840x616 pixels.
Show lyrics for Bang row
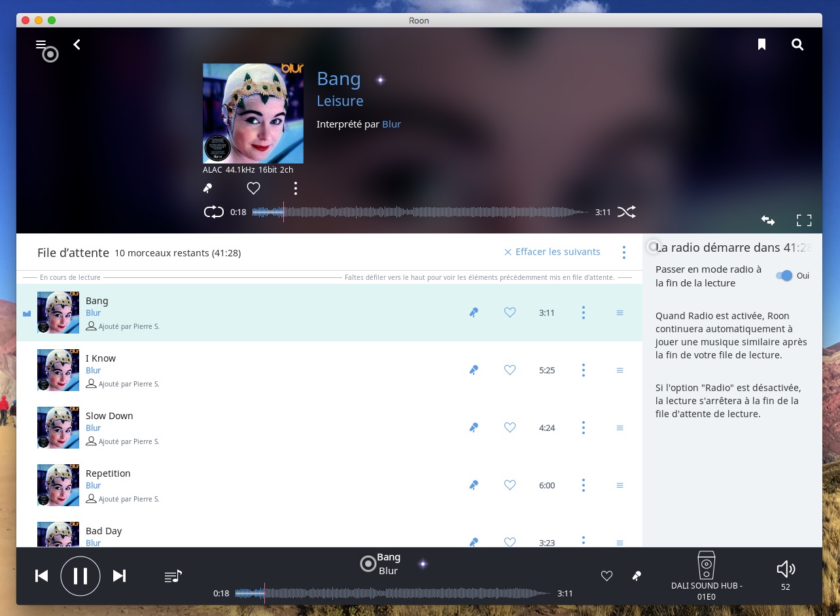tap(474, 313)
